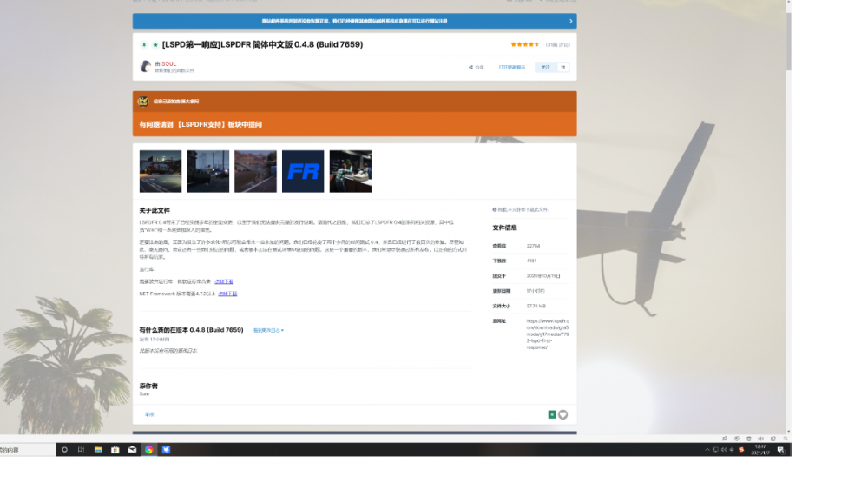This screenshot has height=489, width=868.
Task: Click the green star featured badge
Action: pyautogui.click(x=155, y=44)
